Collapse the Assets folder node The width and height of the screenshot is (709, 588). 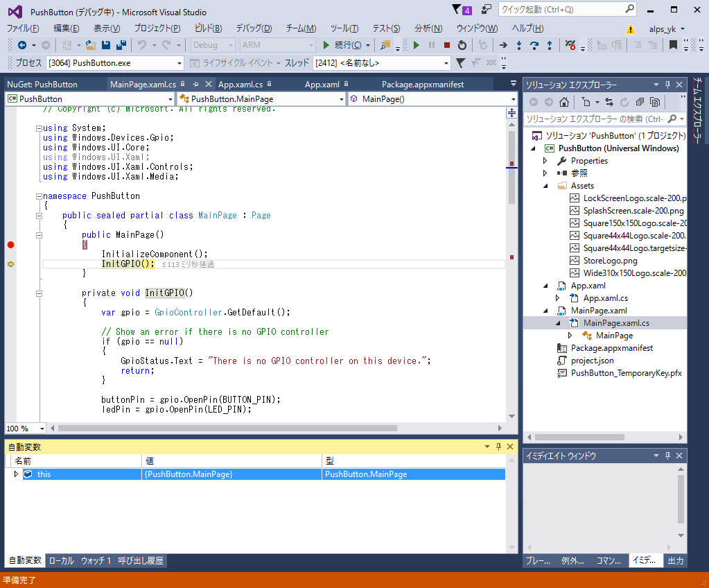coord(545,186)
